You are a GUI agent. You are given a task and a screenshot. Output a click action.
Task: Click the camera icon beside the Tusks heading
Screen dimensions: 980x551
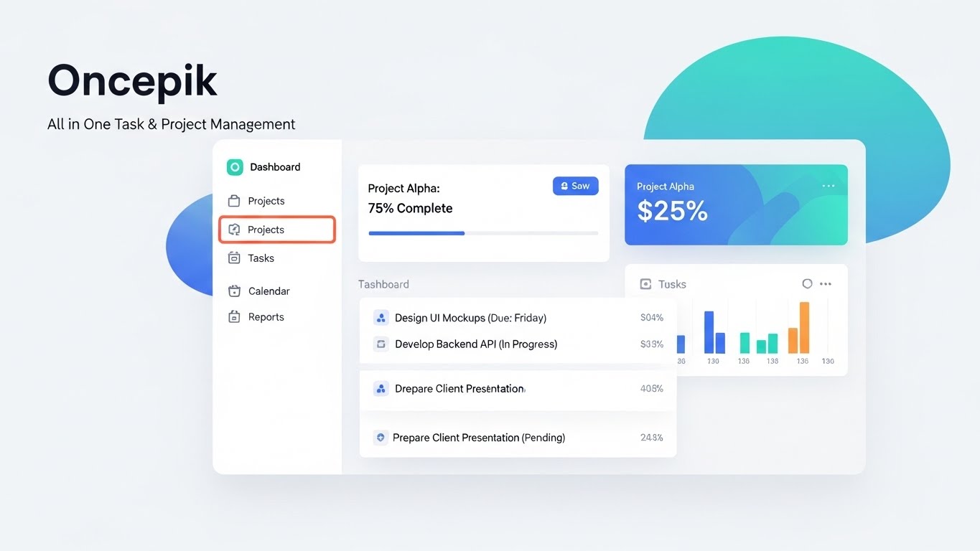pos(644,283)
